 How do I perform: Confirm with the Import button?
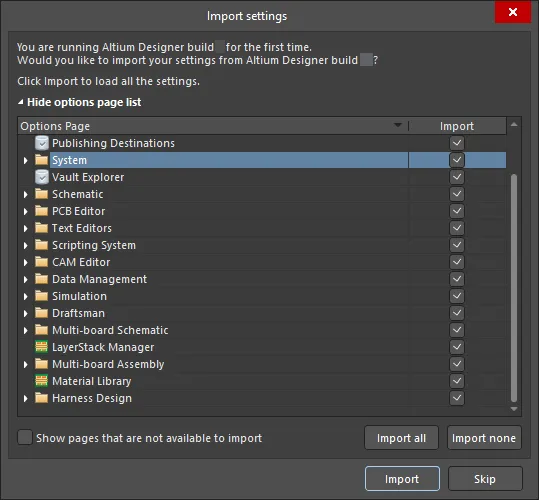click(402, 479)
